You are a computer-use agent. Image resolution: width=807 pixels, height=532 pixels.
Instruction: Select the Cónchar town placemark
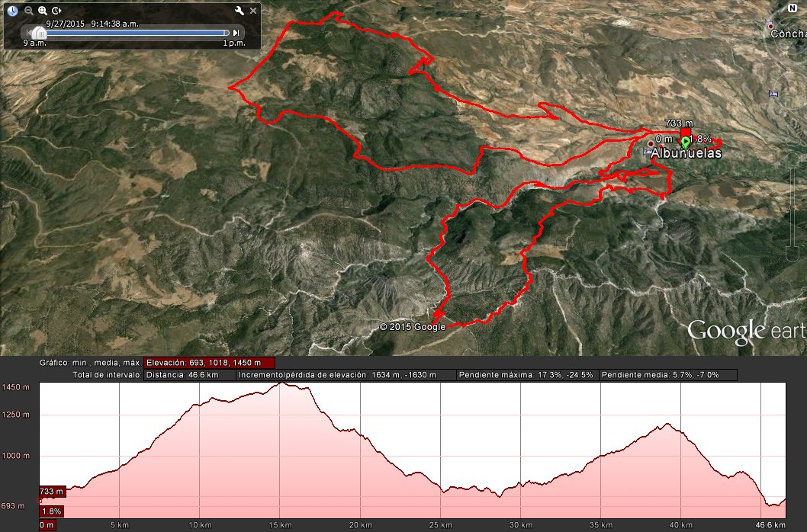pyautogui.click(x=770, y=27)
